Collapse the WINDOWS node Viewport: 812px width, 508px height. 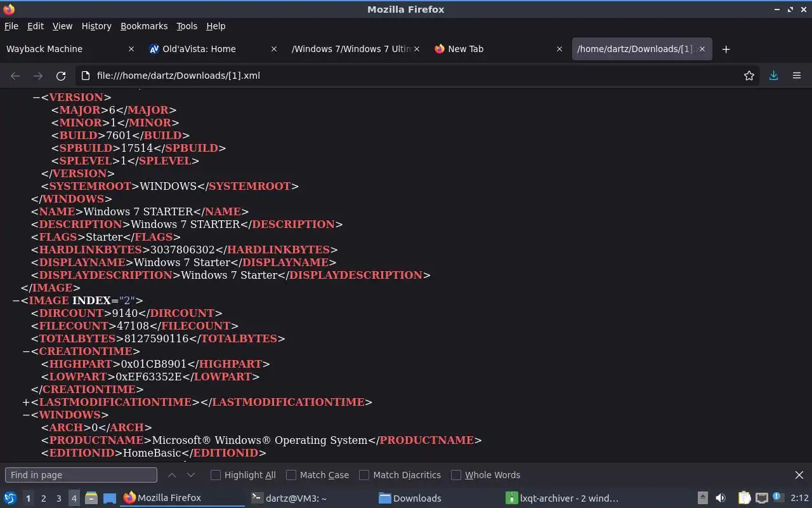click(26, 415)
